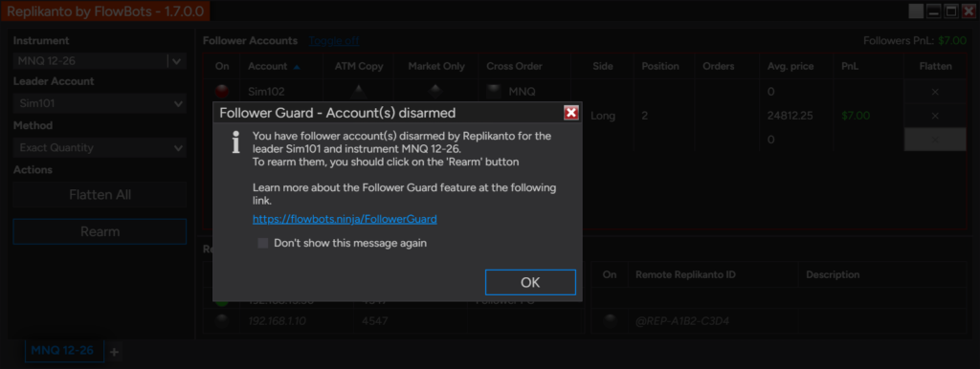The height and width of the screenshot is (369, 980).
Task: Tick Don't show this message again
Action: tap(263, 243)
